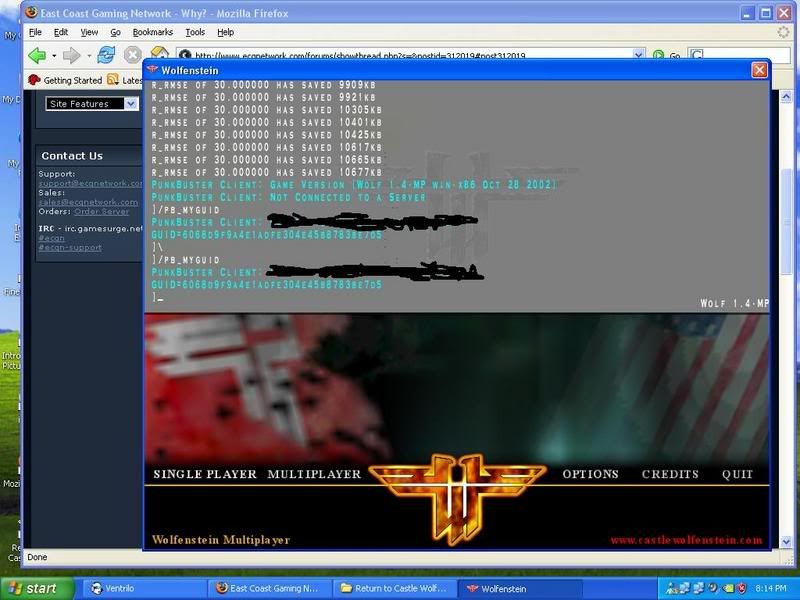Viewport: 800px width, 600px height.
Task: Click the taskbar clock showing 8:14 PM
Action: pyautogui.click(x=771, y=588)
